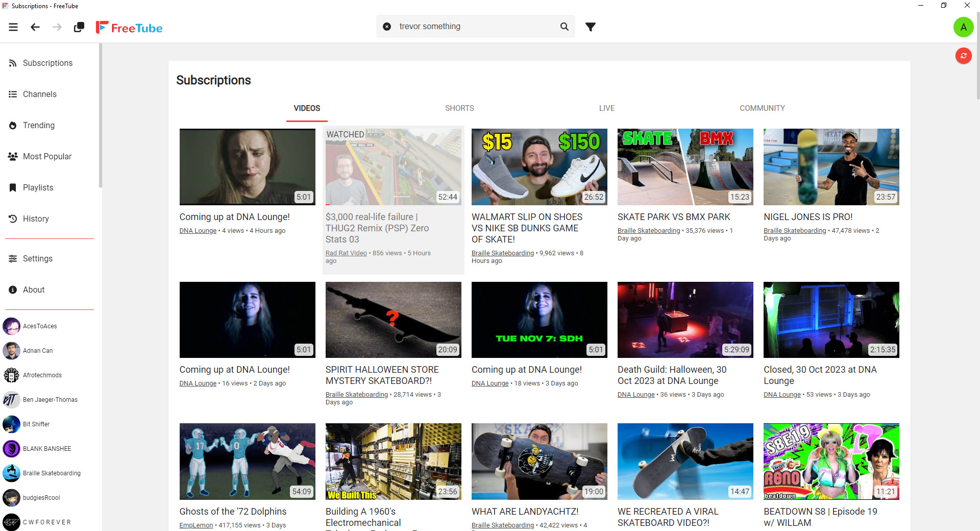The width and height of the screenshot is (980, 531).
Task: Open Braille Skateboarding sidebar channel avatar
Action: 11,473
